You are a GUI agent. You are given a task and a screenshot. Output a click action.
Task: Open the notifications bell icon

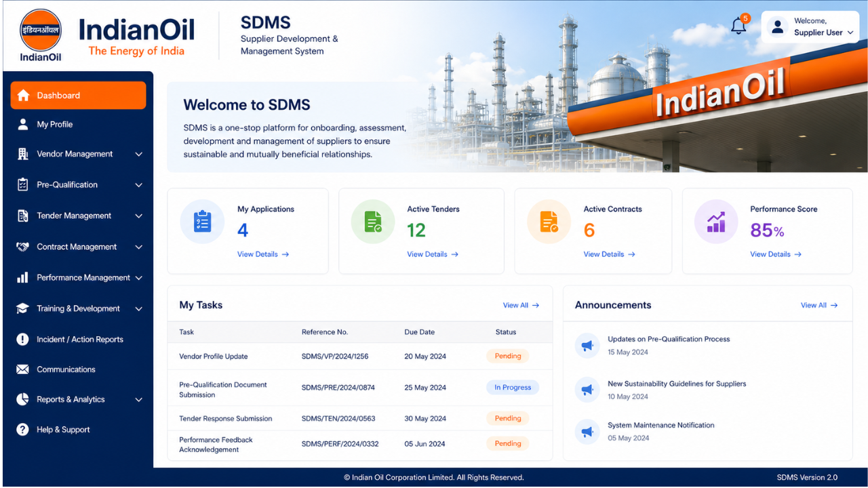738,27
